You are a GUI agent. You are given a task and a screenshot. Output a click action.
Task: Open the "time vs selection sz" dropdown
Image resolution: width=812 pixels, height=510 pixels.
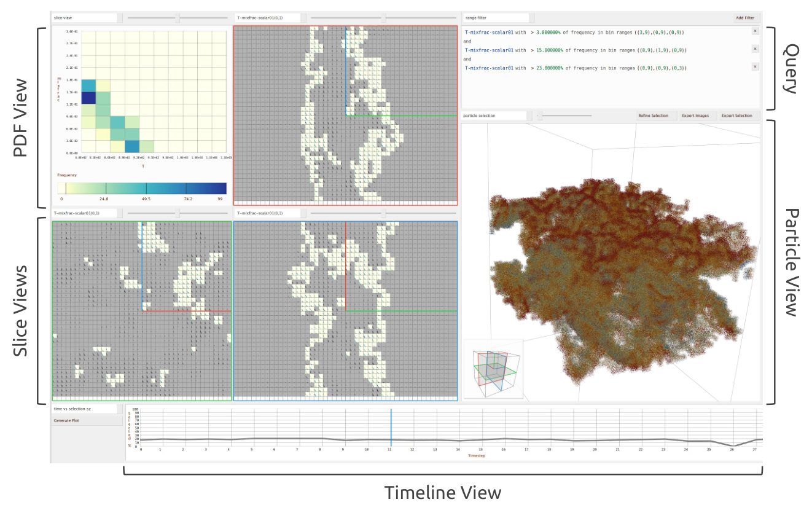click(x=87, y=409)
